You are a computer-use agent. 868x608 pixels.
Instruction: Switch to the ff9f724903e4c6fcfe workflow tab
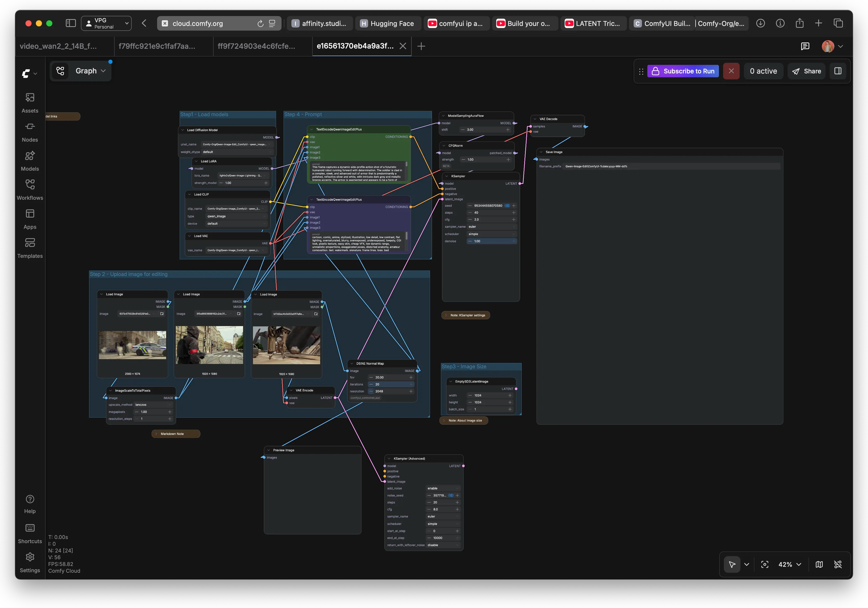click(x=256, y=46)
